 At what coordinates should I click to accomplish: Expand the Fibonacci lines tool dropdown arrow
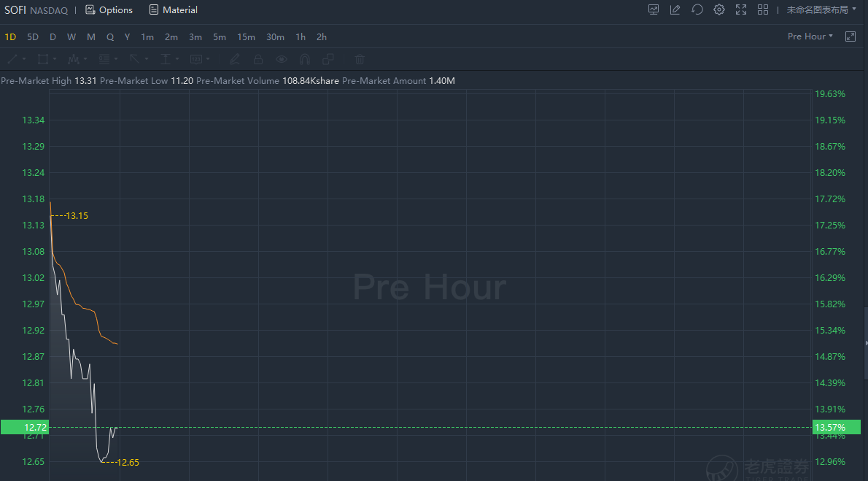116,59
